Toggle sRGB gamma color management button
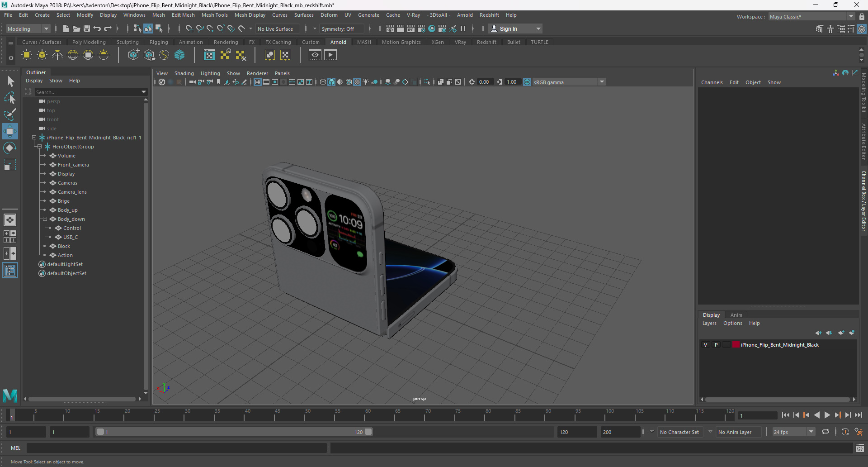868x467 pixels. pyautogui.click(x=527, y=82)
